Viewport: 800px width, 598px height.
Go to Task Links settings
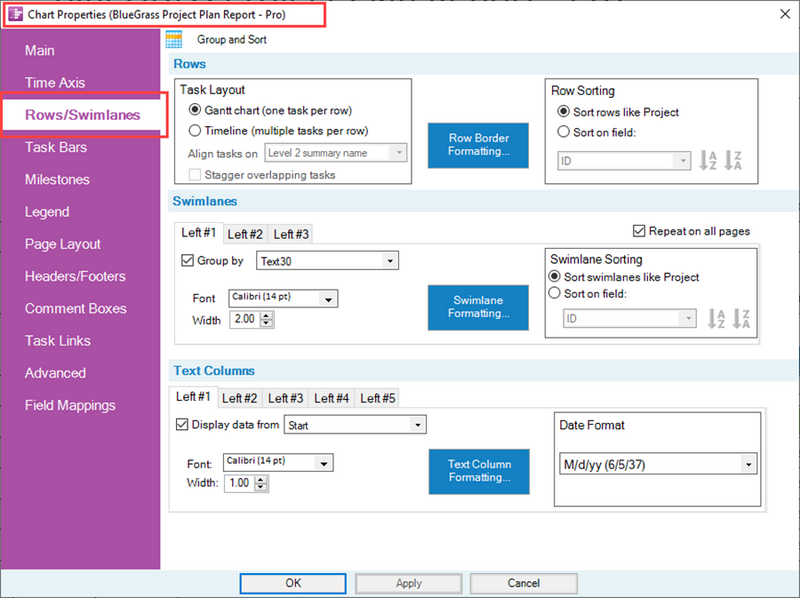click(x=58, y=341)
